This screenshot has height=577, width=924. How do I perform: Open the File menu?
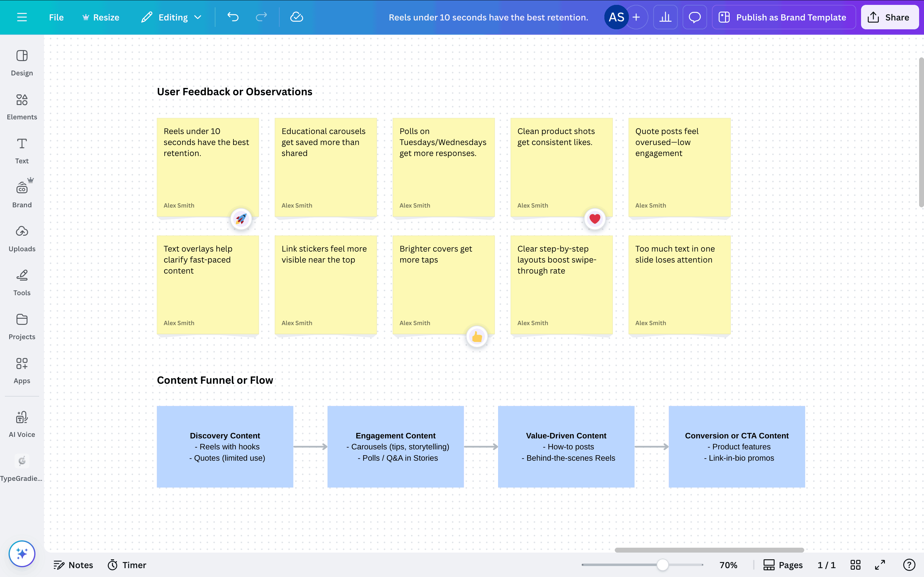click(56, 17)
